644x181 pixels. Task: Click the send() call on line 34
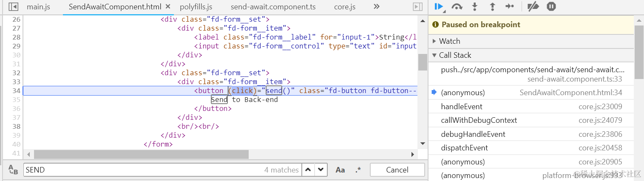(278, 90)
